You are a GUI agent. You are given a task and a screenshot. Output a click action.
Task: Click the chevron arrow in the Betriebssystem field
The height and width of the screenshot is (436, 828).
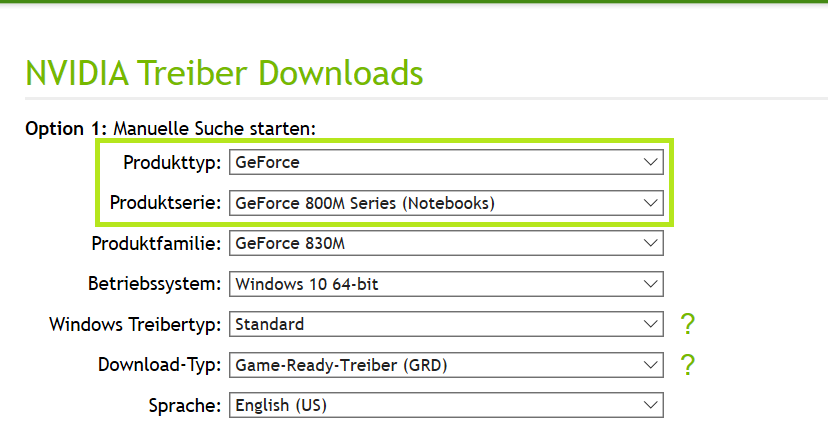point(650,284)
